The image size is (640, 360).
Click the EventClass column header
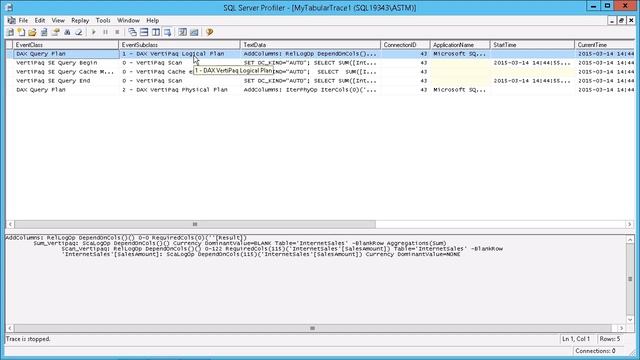[x=66, y=45]
